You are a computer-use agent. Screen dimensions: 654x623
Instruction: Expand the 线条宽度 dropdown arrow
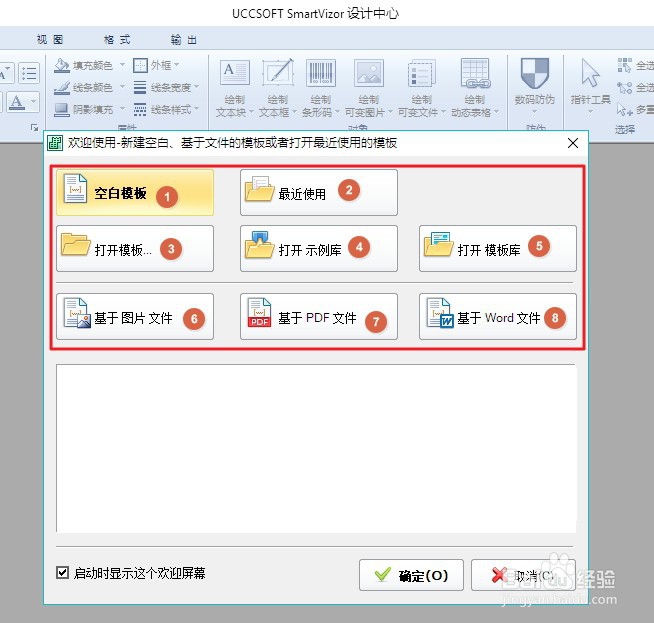(196, 87)
